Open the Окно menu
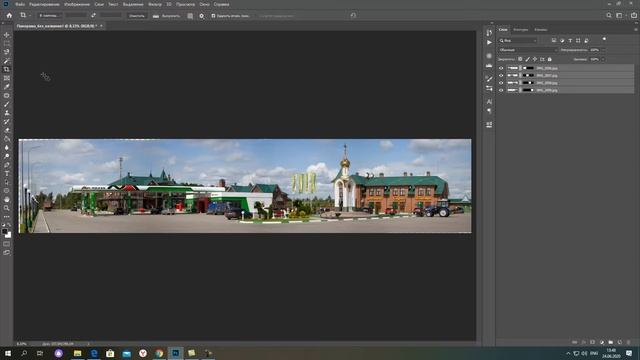 point(204,4)
